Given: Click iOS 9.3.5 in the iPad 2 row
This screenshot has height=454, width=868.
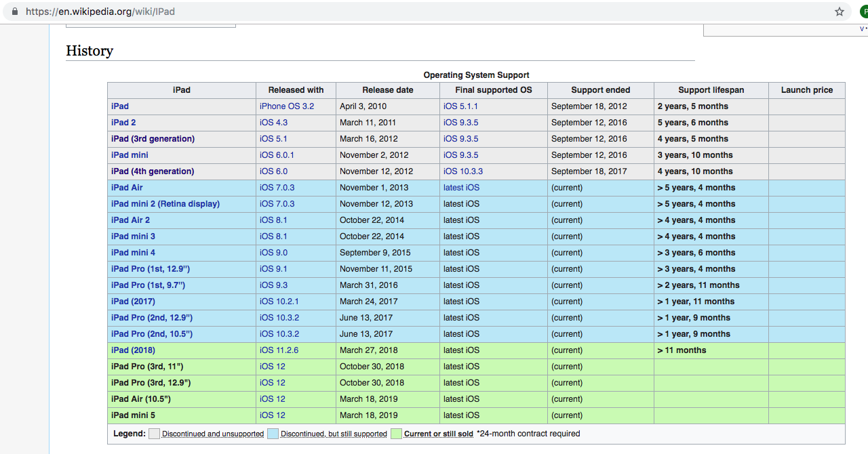Looking at the screenshot, I should pyautogui.click(x=460, y=123).
